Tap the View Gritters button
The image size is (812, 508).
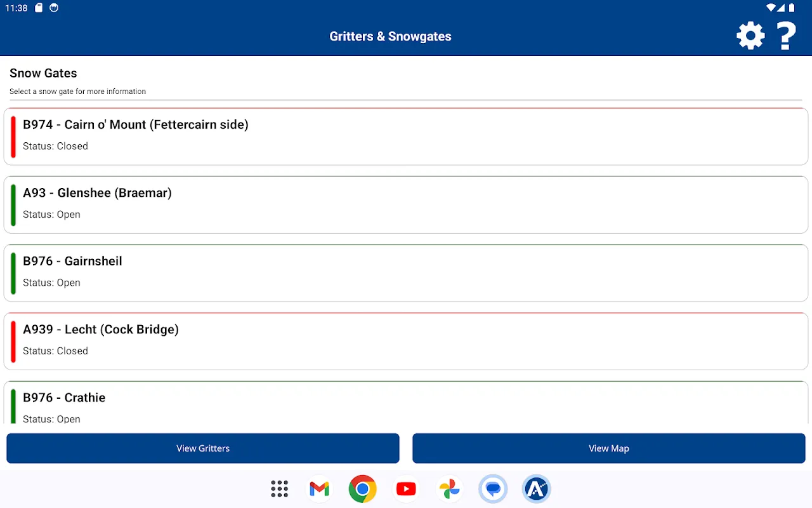[x=203, y=448]
